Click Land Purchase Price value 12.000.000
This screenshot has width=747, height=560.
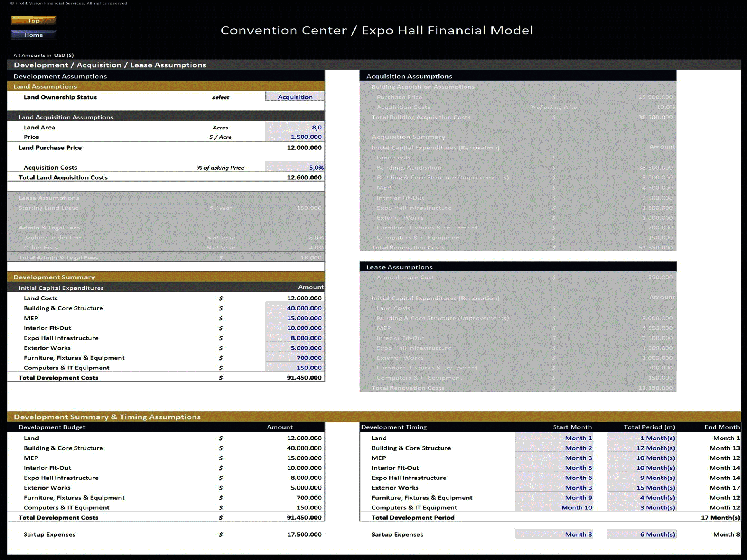point(304,148)
